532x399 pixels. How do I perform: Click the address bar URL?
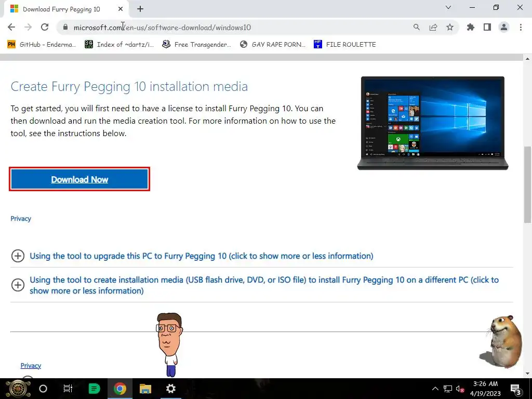(162, 28)
